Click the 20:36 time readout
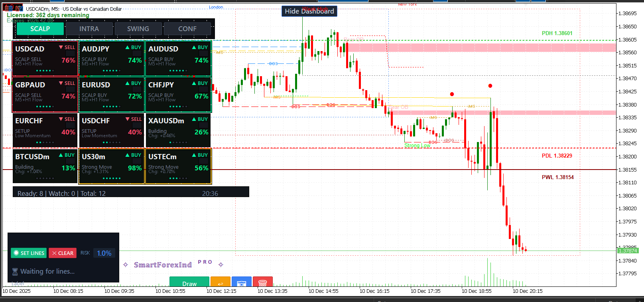Screen dimensions: 644x302 pyautogui.click(x=210, y=193)
